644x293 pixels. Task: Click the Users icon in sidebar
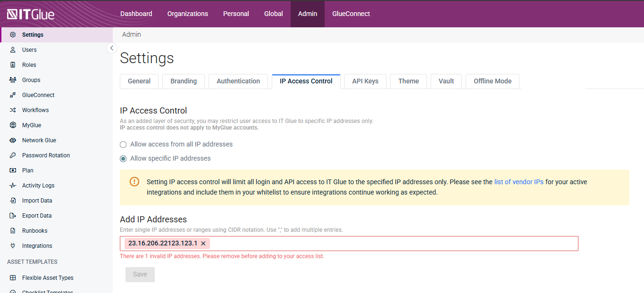click(13, 50)
